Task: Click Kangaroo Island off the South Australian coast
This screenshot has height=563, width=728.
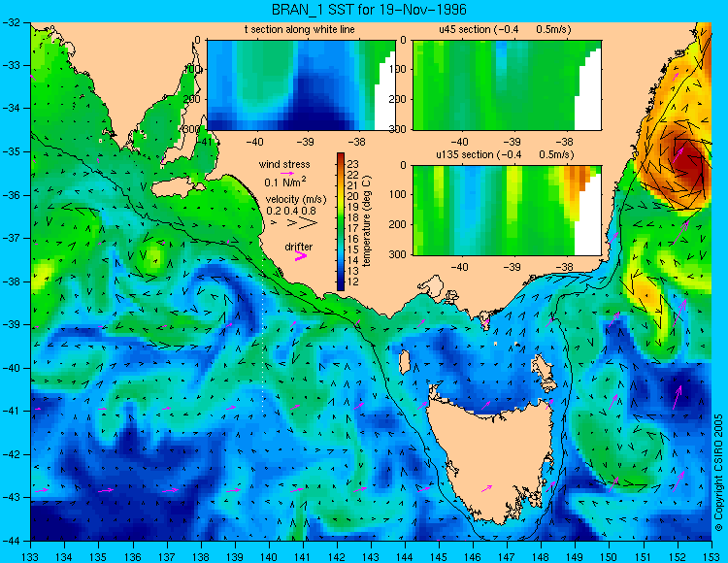Action: point(177,189)
